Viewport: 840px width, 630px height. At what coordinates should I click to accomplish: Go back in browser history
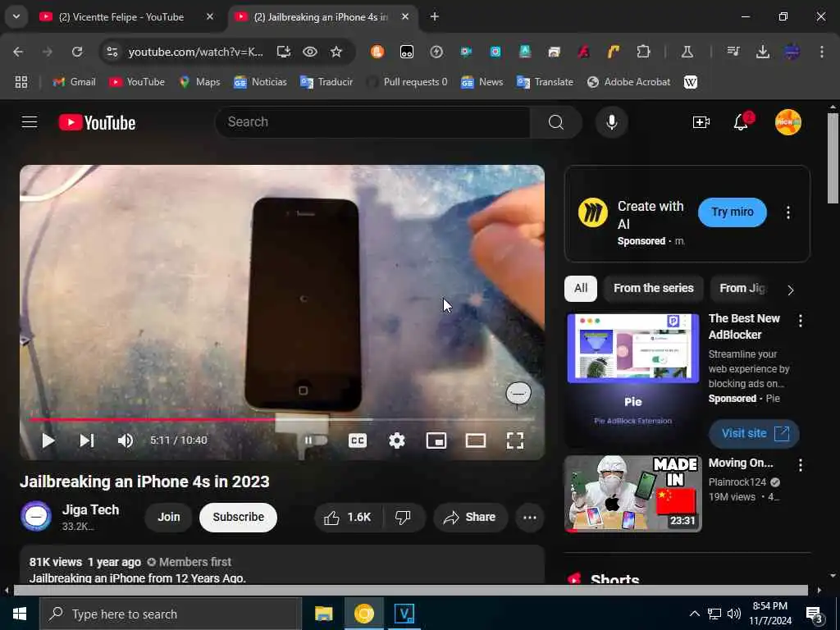tap(18, 52)
